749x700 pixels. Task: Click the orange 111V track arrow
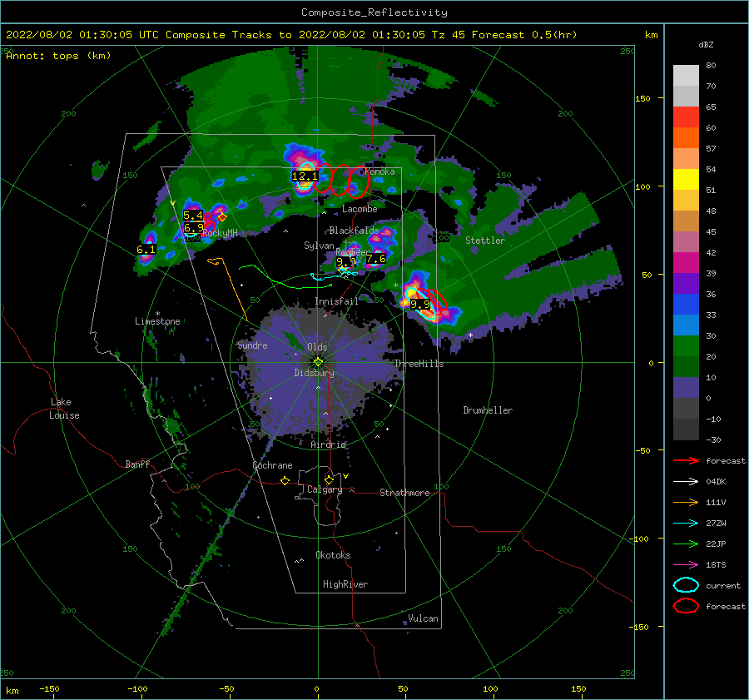point(686,502)
